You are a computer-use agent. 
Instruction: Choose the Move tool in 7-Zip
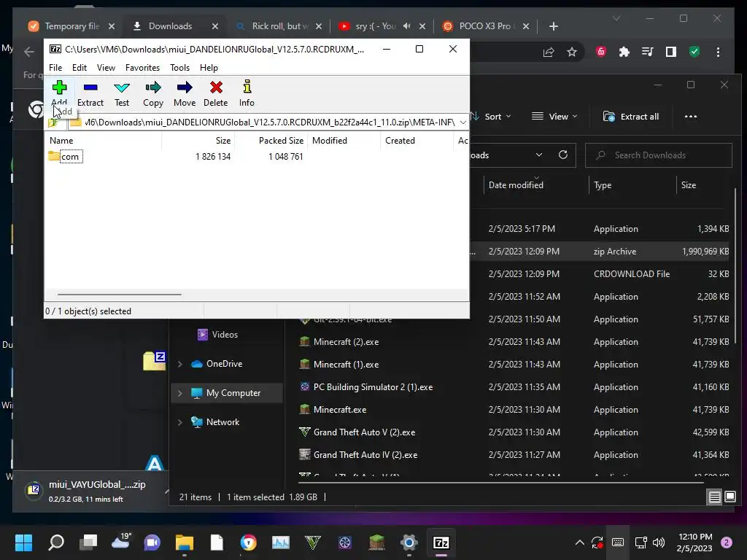pos(185,93)
